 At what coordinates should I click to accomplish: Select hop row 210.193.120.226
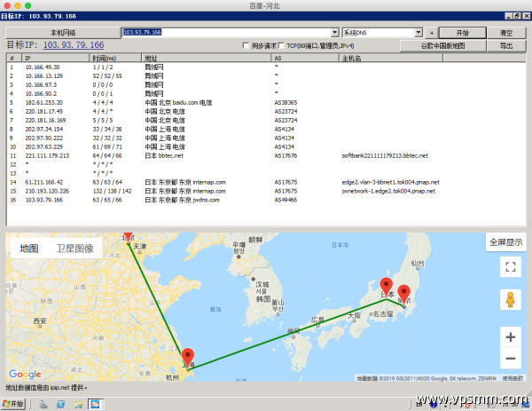point(266,191)
